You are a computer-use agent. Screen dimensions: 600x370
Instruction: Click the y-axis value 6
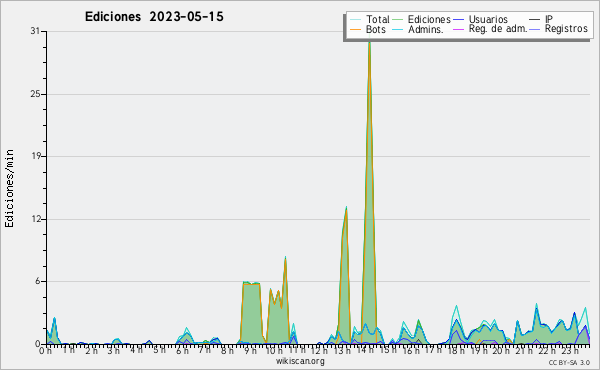38,282
